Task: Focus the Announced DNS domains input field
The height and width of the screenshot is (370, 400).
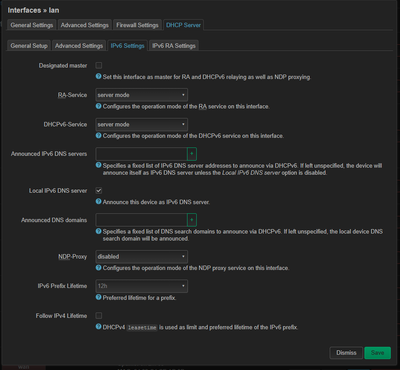Action: click(x=141, y=220)
